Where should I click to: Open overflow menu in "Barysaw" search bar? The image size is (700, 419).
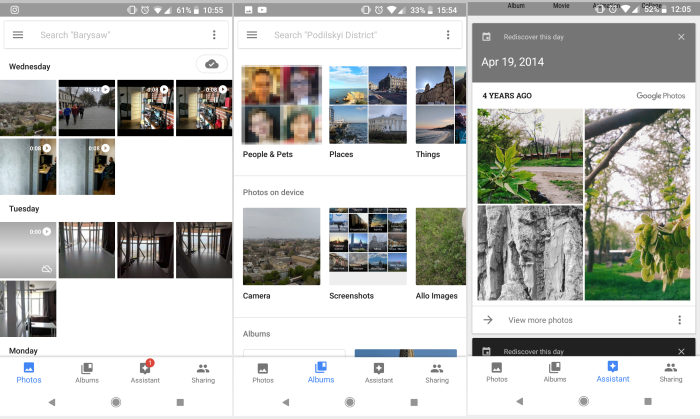click(214, 35)
